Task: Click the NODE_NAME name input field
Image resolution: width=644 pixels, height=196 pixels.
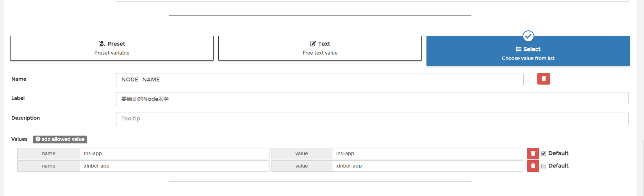Action: click(319, 79)
